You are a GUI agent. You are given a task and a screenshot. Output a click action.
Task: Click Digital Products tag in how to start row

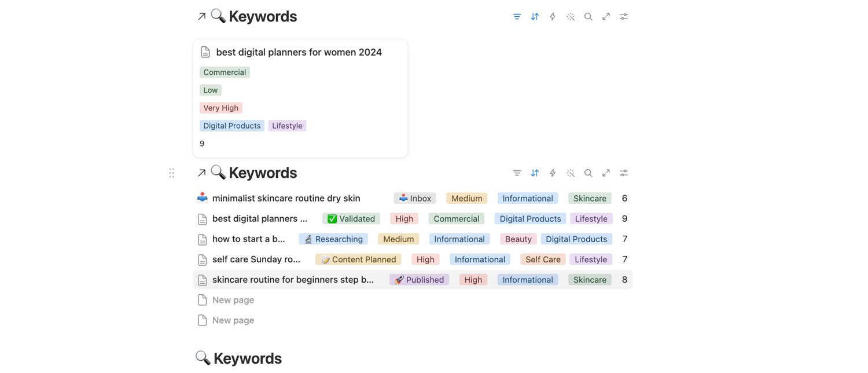[576, 239]
